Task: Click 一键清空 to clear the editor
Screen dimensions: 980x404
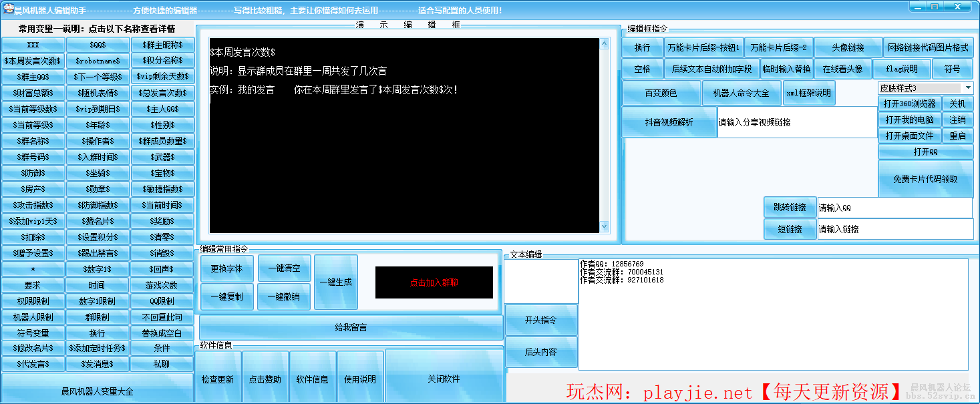Action: (x=283, y=267)
